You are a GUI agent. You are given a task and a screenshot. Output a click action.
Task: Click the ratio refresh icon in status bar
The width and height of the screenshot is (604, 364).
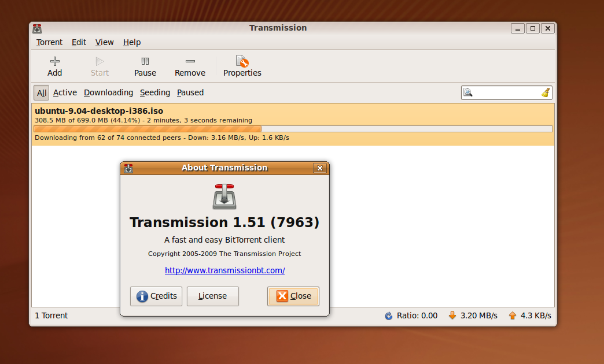(389, 315)
